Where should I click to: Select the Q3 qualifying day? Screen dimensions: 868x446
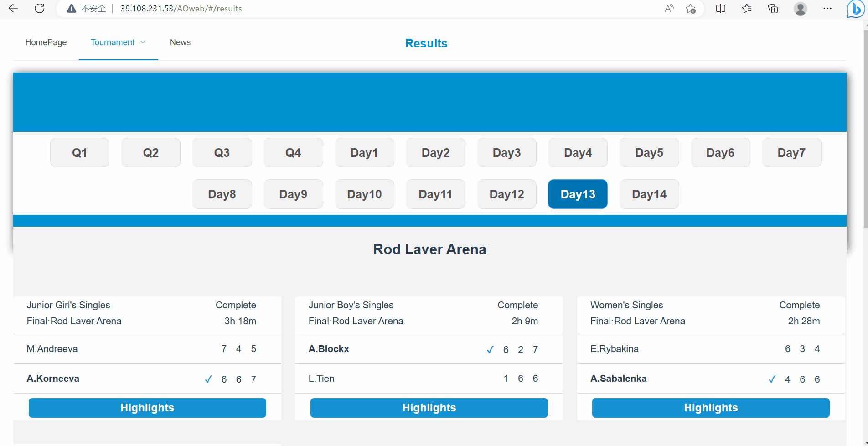(x=222, y=152)
